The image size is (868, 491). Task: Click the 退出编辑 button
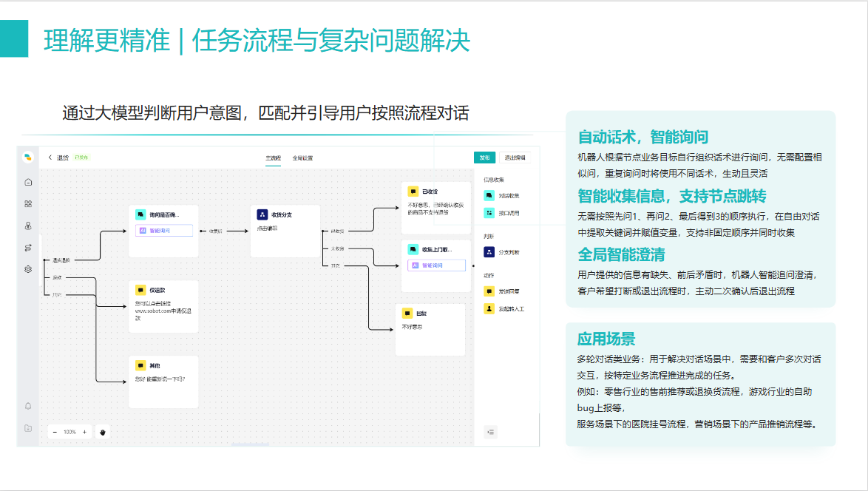(515, 158)
